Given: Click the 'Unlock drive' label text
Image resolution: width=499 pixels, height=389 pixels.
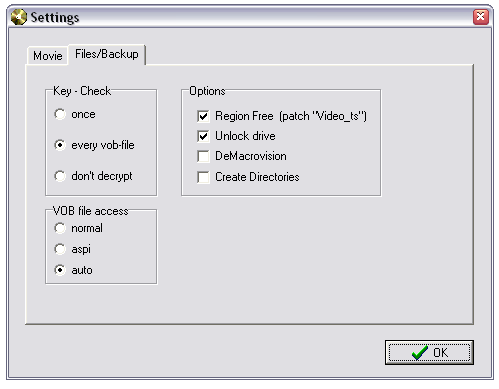Looking at the screenshot, I should [245, 136].
